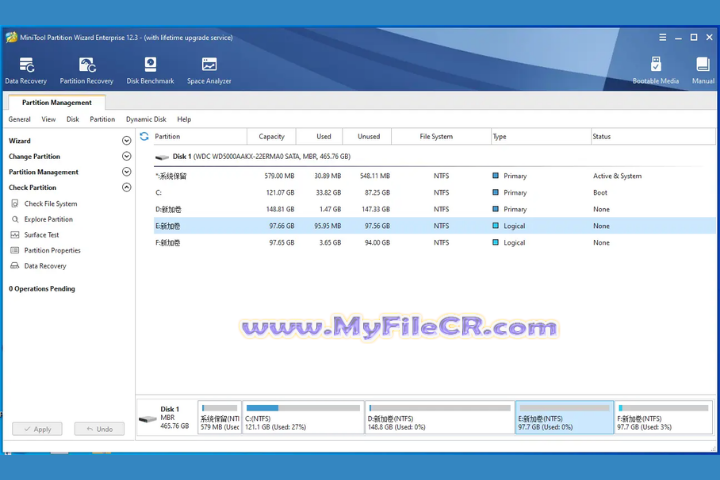Click the '87.25 GB' unused cell
720x480 pixels.
click(377, 192)
